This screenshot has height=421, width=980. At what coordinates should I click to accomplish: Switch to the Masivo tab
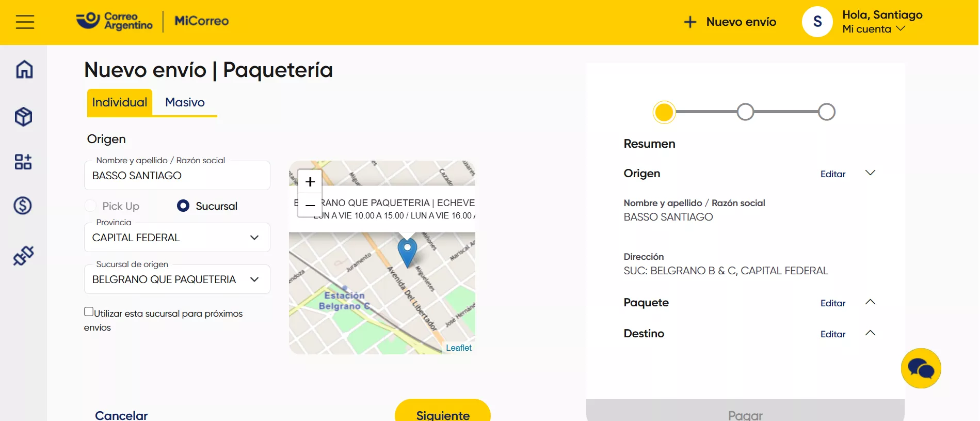pyautogui.click(x=185, y=102)
